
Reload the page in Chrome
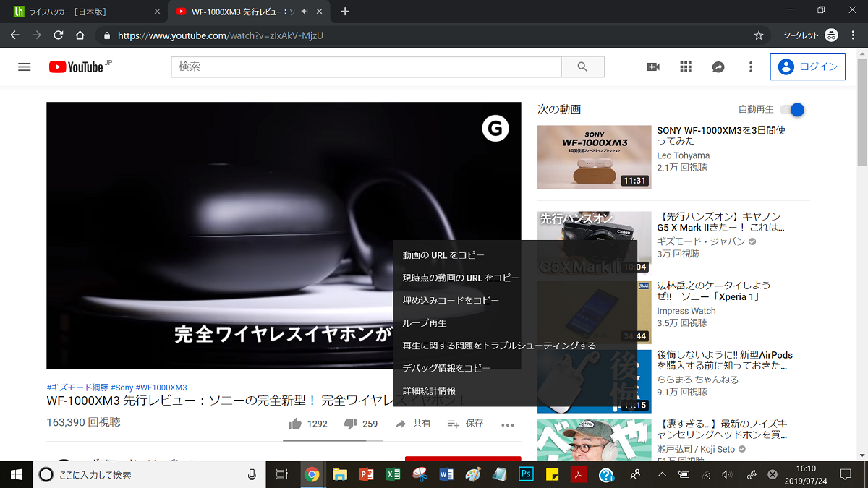tap(58, 35)
